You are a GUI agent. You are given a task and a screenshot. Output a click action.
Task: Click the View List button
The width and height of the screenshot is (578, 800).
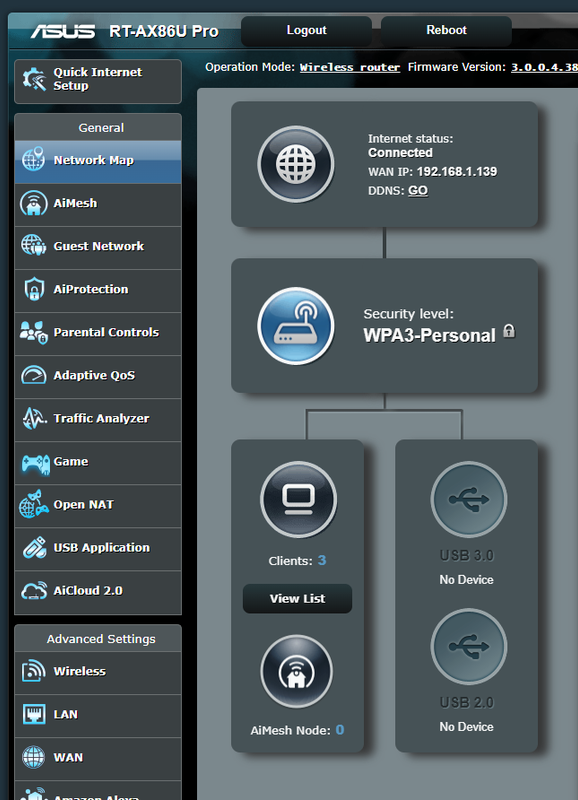pyautogui.click(x=297, y=598)
